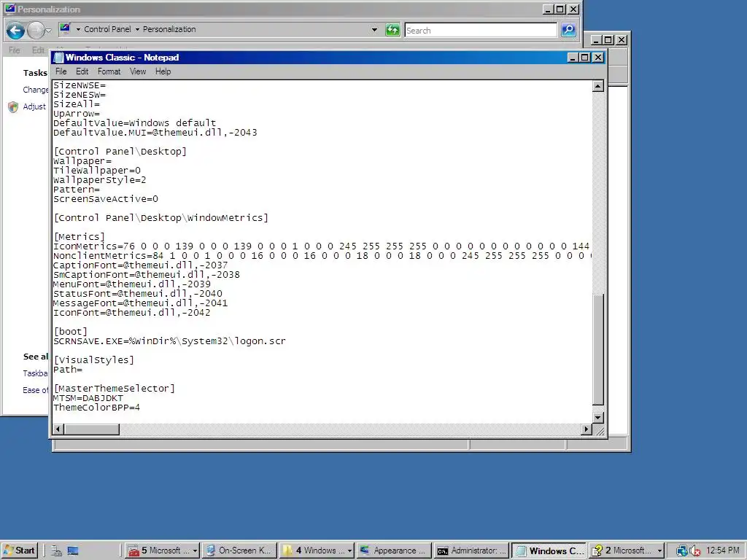
Task: Click the [MasterThemeSelector] section line
Action: [114, 389]
